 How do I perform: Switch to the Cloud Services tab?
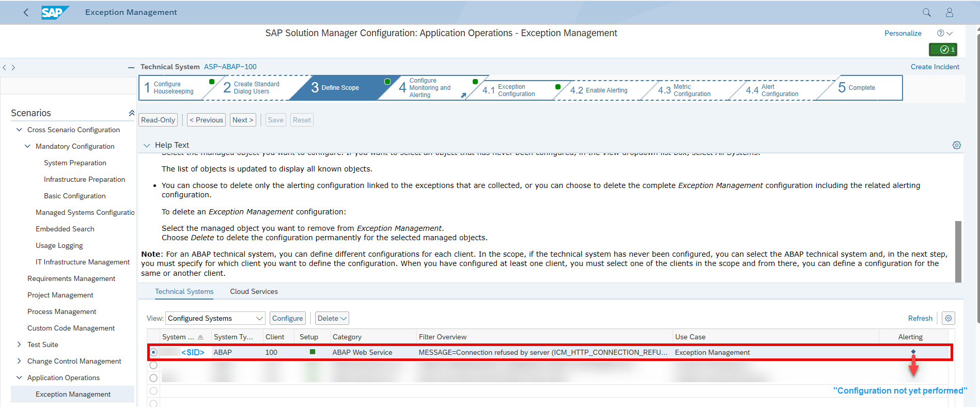[254, 291]
